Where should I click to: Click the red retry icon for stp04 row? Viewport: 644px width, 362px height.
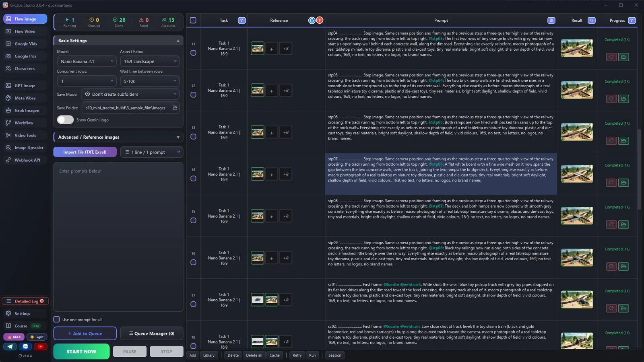coord(611,57)
